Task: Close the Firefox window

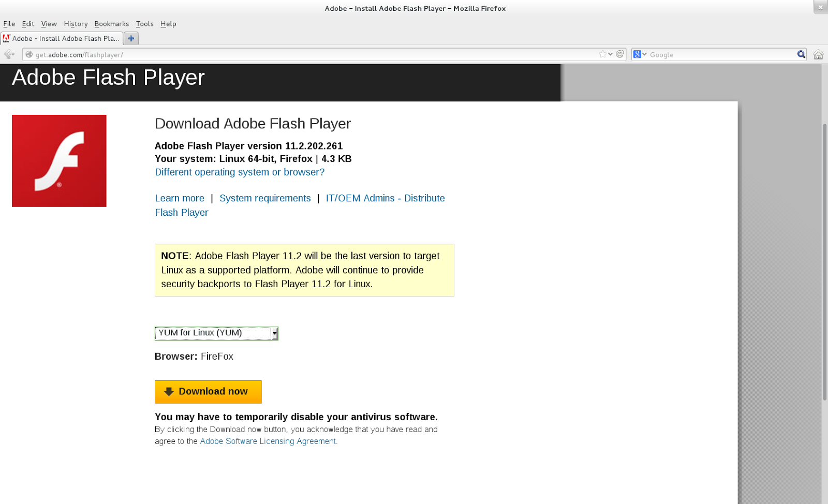Action: click(x=820, y=7)
